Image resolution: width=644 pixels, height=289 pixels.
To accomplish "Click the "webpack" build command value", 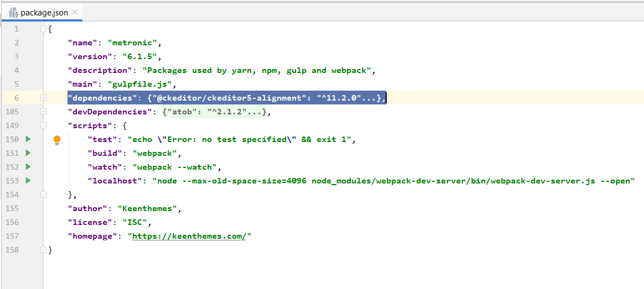I will tap(154, 153).
